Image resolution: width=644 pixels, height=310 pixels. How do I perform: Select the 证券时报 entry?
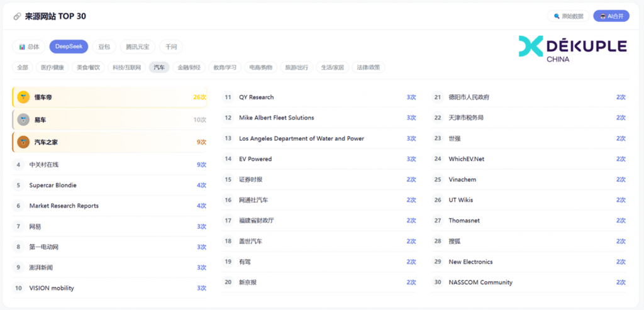click(319, 179)
